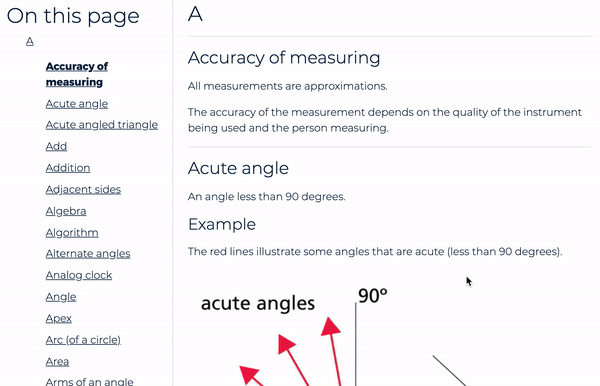Go to the Add entry
This screenshot has width=600, height=386.
point(56,146)
